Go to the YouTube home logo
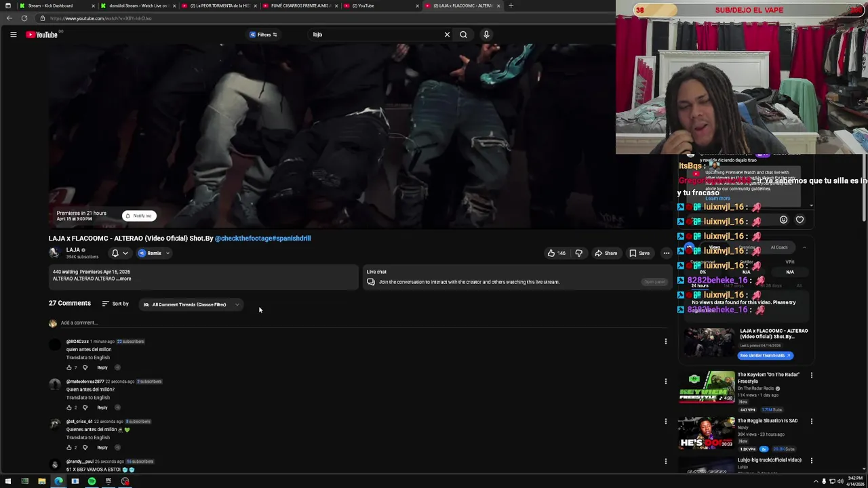 pos(42,35)
